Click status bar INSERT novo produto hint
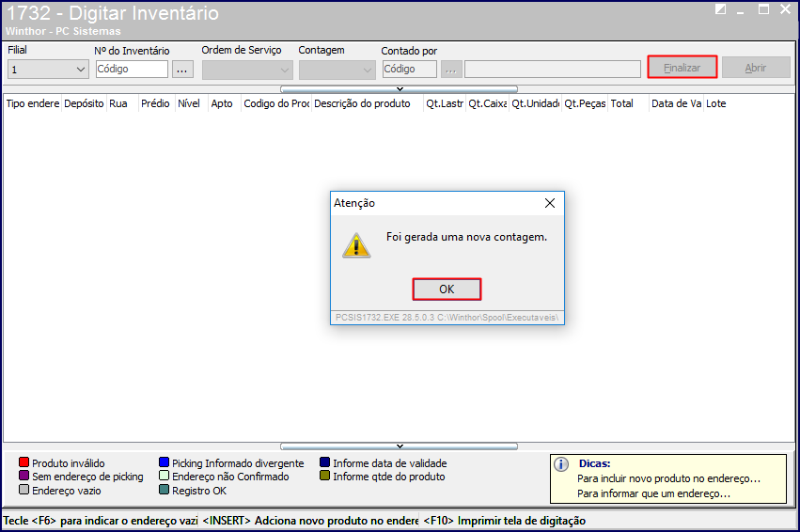800x532 pixels. tap(310, 521)
